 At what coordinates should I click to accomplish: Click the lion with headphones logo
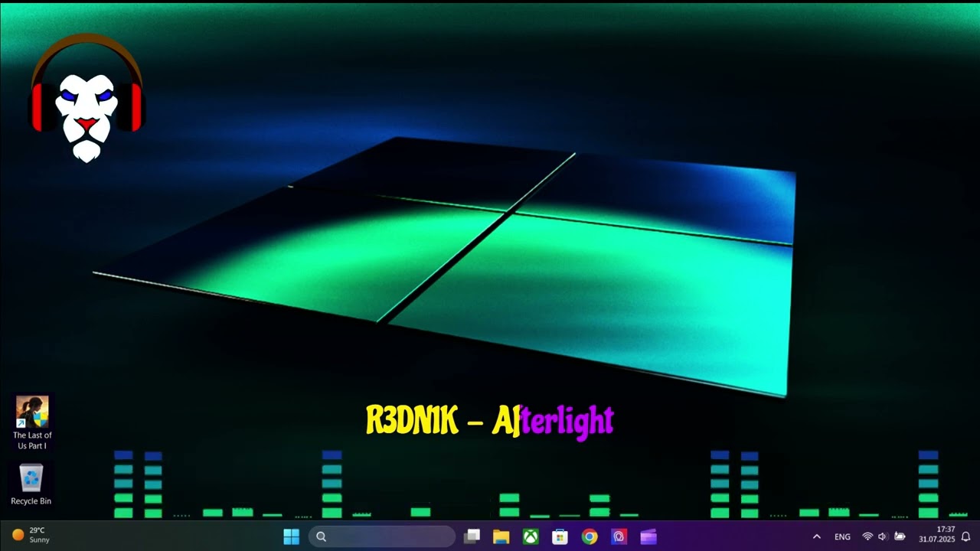click(87, 99)
